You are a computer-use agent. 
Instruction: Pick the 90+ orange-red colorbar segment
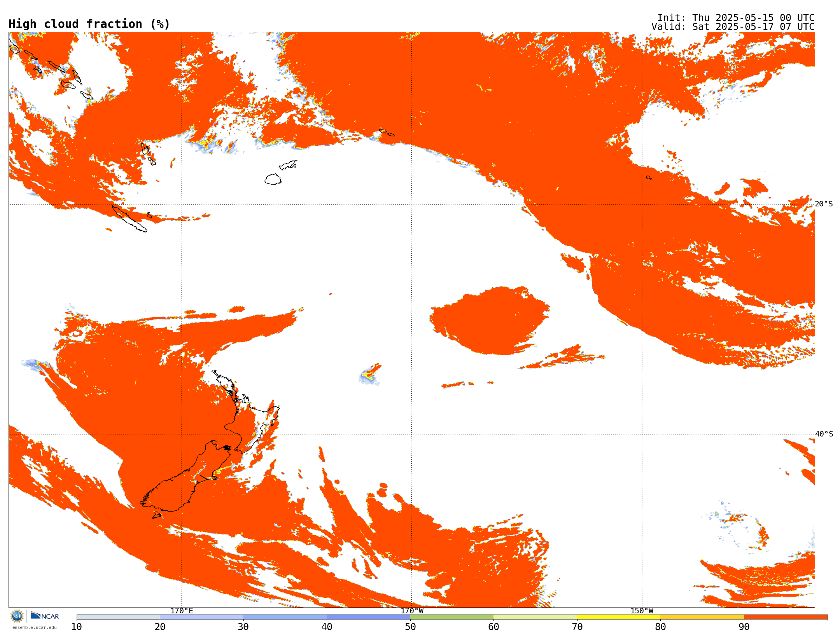point(786,617)
